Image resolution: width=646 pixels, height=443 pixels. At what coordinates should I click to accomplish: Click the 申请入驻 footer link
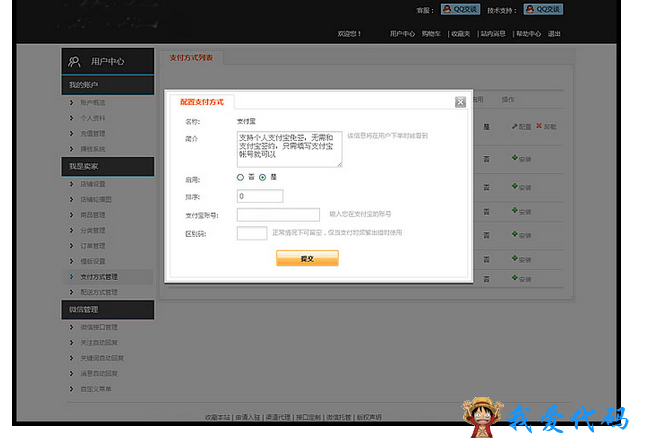[248, 417]
